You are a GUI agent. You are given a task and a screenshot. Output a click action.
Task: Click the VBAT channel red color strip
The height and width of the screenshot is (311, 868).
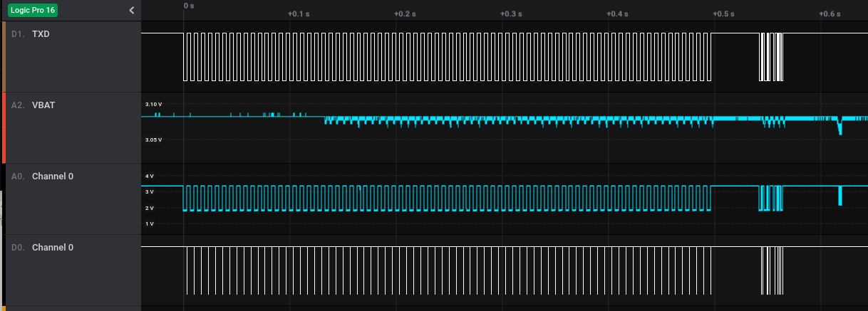point(4,128)
